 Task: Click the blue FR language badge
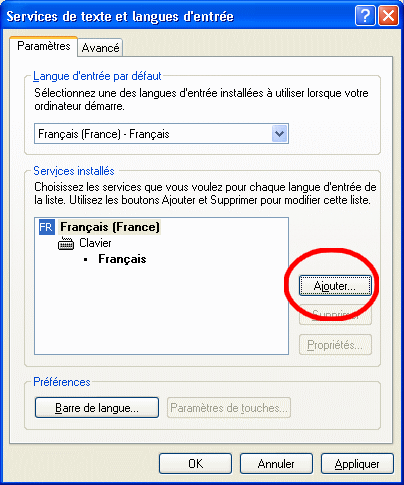(x=46, y=227)
